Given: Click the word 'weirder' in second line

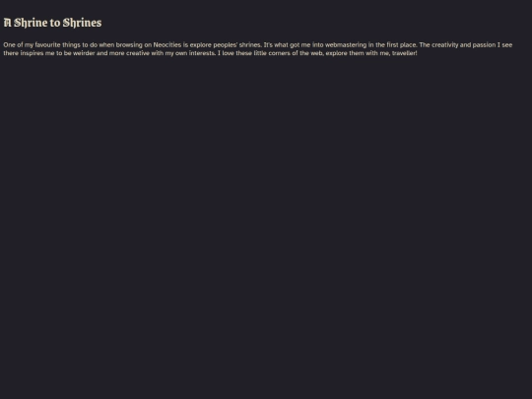Looking at the screenshot, I should [84, 53].
